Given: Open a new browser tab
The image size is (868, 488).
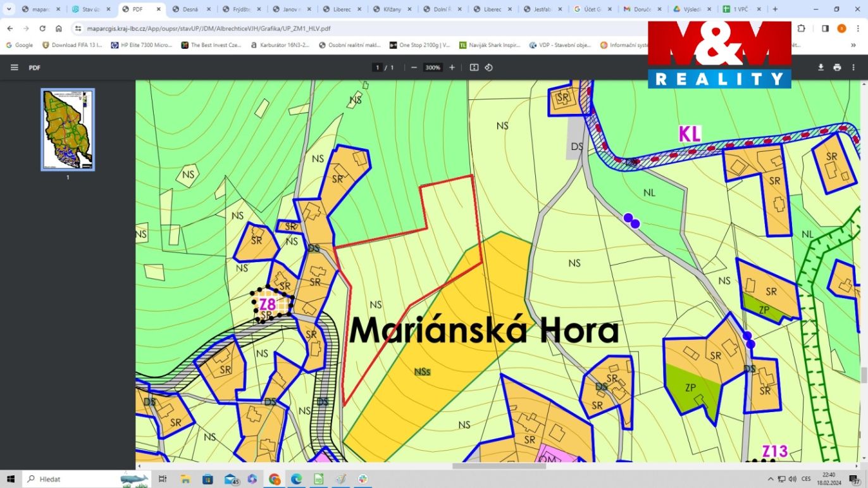Looking at the screenshot, I should (x=775, y=9).
